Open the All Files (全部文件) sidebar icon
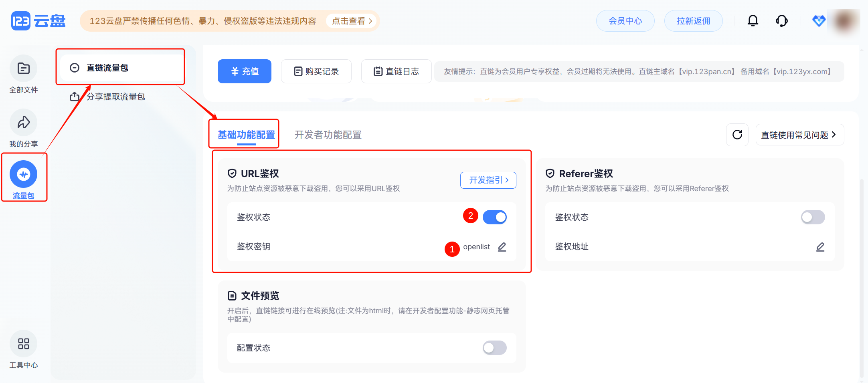868x383 pixels. point(23,69)
